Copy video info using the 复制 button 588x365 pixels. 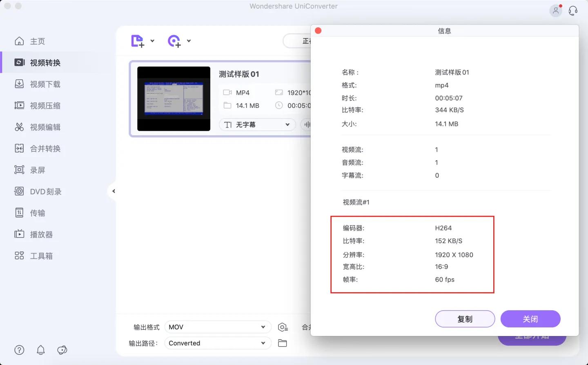(x=465, y=319)
